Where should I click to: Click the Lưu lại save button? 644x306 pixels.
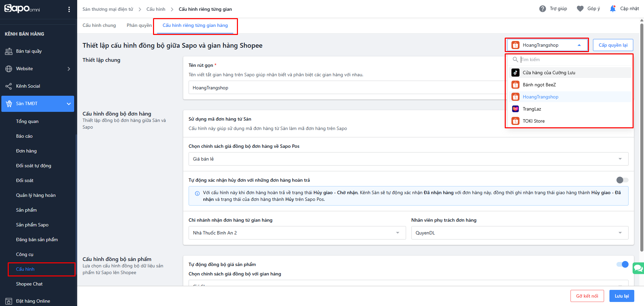pyautogui.click(x=622, y=296)
